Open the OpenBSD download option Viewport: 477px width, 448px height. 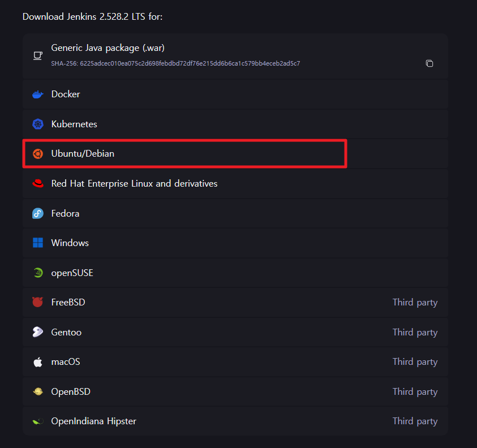coord(235,391)
